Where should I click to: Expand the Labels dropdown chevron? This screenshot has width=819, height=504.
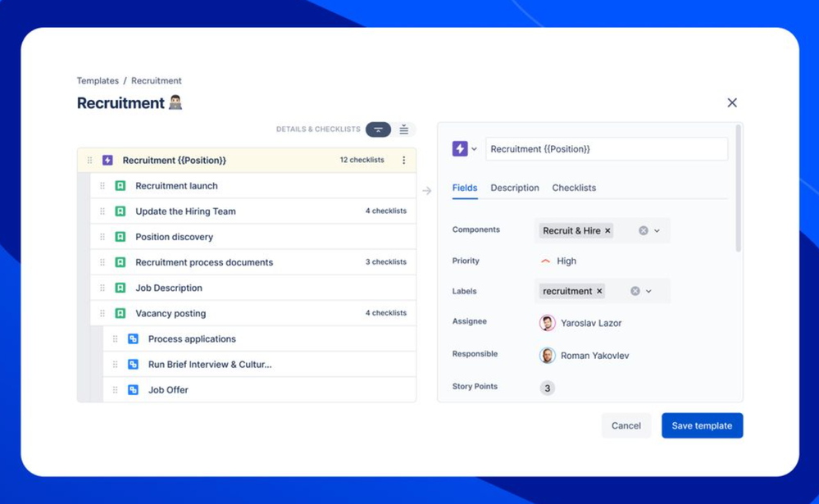pos(648,292)
